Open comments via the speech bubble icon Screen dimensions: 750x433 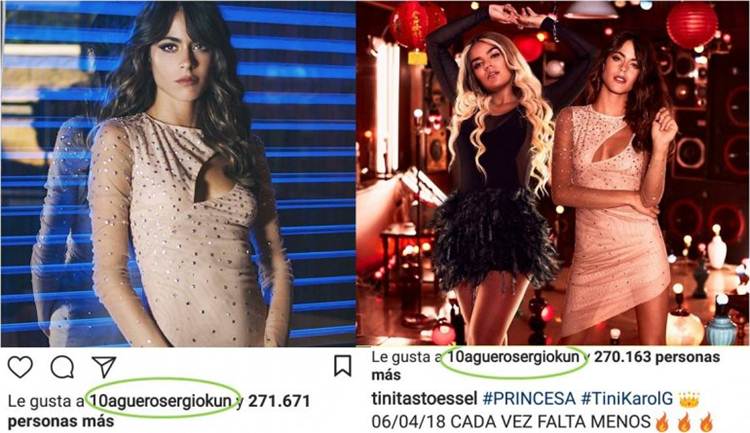pos(62,367)
